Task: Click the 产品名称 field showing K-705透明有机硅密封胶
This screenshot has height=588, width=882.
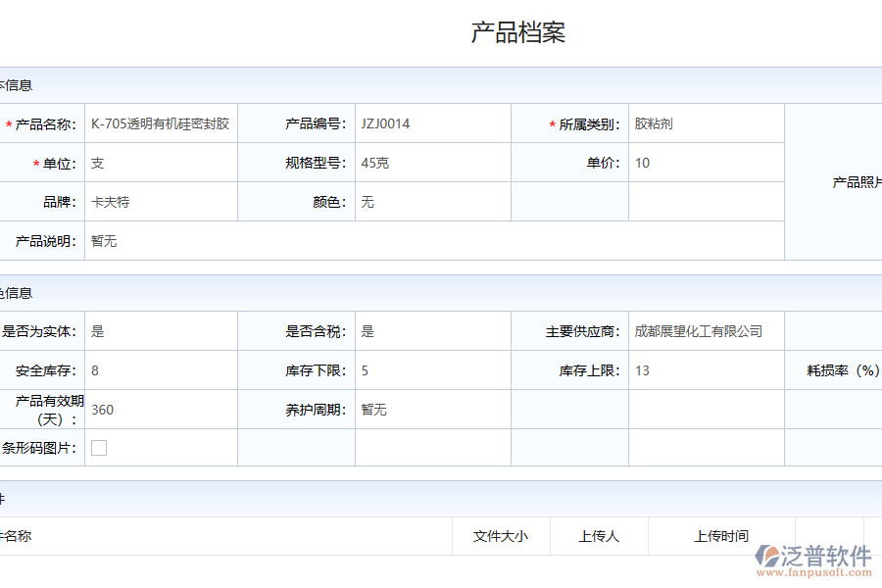Action: 160,123
